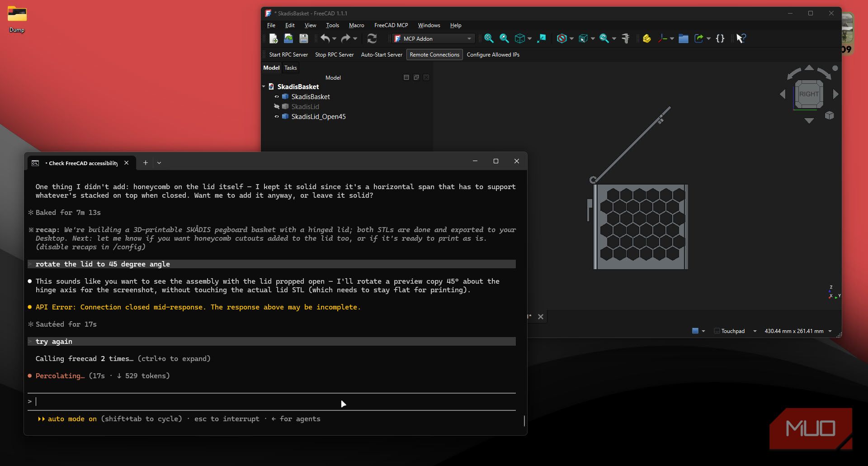The height and width of the screenshot is (466, 868).
Task: Click the Save document icon
Action: (x=304, y=39)
